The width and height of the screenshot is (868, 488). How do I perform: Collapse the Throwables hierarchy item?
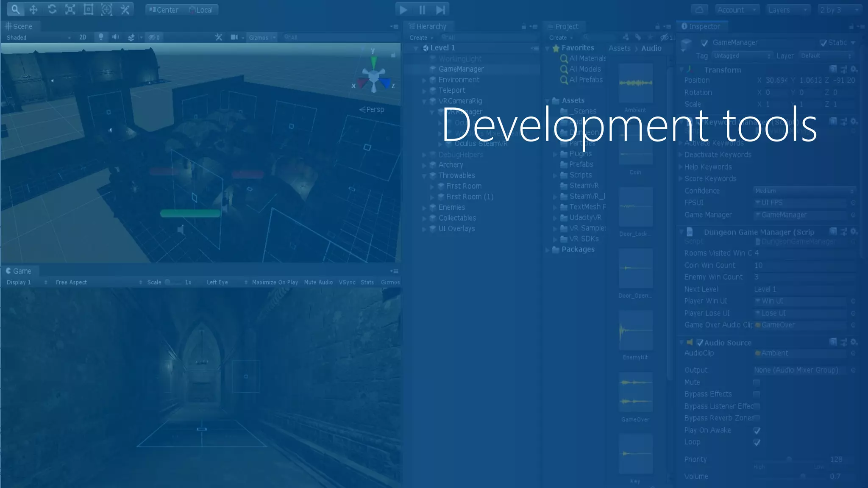[424, 175]
